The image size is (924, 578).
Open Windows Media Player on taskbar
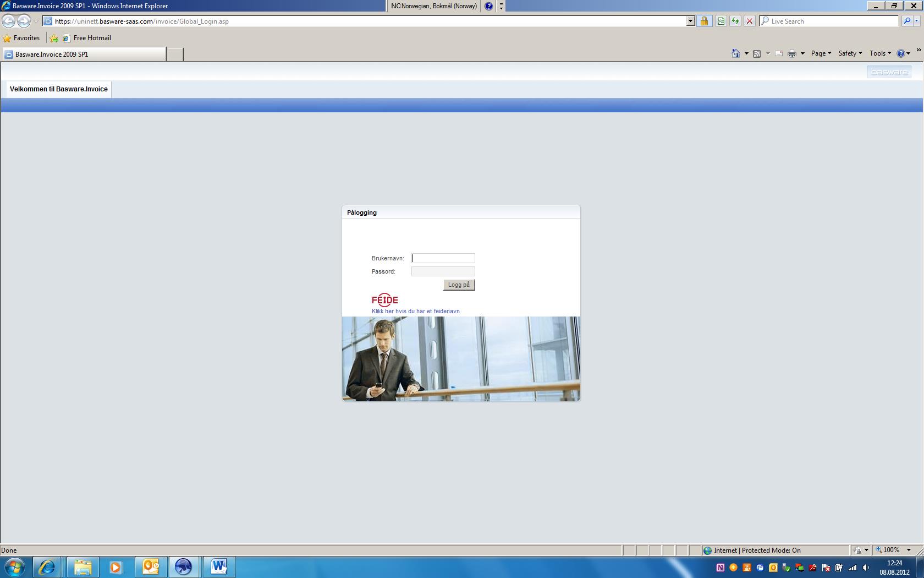coord(116,567)
